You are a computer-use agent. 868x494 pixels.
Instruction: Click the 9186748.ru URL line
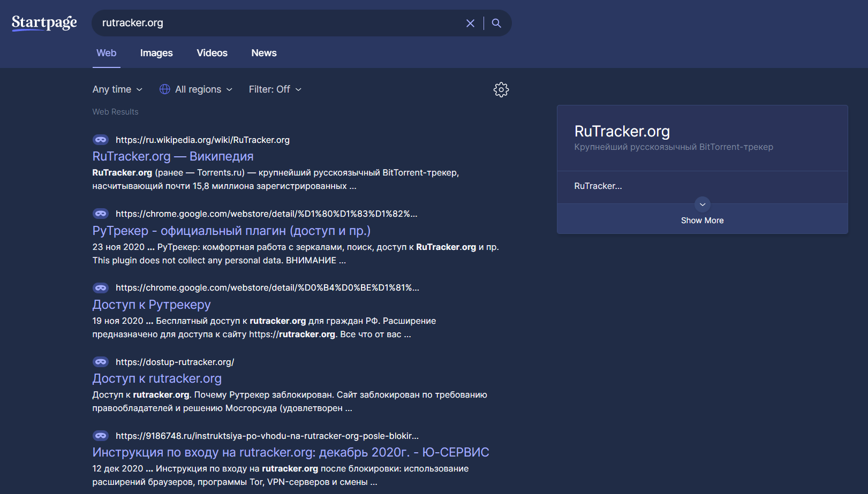tap(267, 436)
